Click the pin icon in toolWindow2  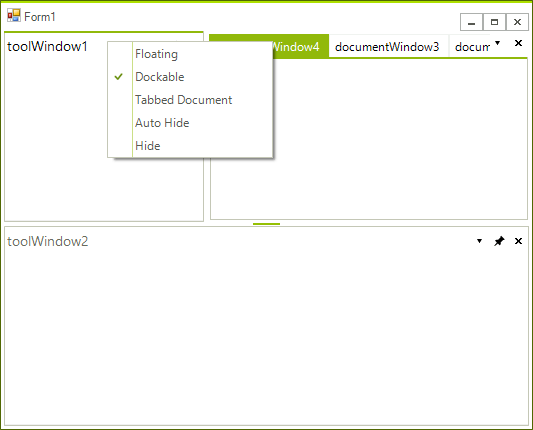pyautogui.click(x=499, y=241)
